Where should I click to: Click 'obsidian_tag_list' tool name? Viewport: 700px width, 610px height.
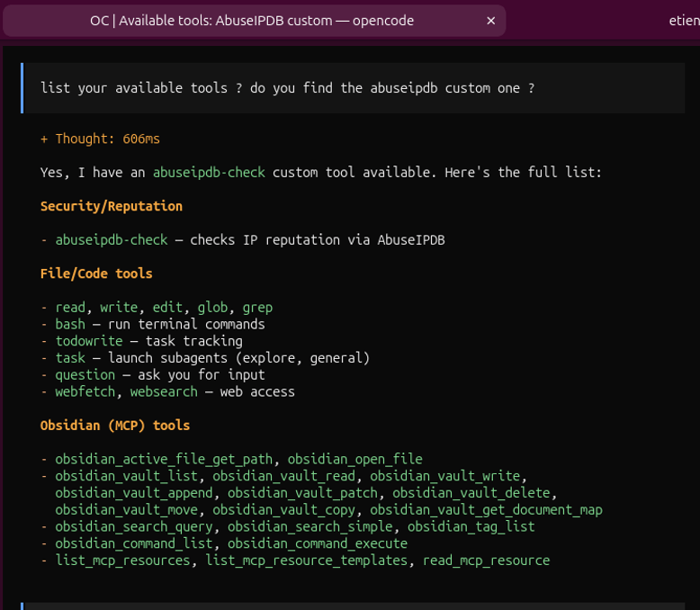(x=471, y=527)
